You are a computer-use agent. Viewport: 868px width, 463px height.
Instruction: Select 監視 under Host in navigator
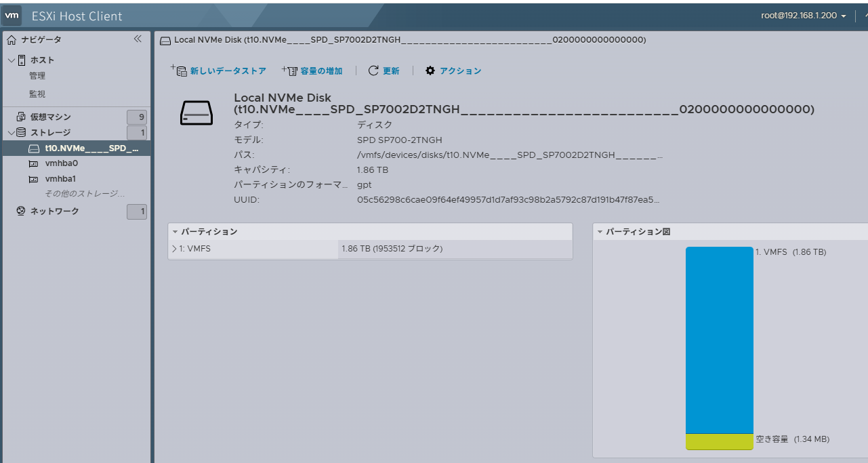(x=37, y=94)
